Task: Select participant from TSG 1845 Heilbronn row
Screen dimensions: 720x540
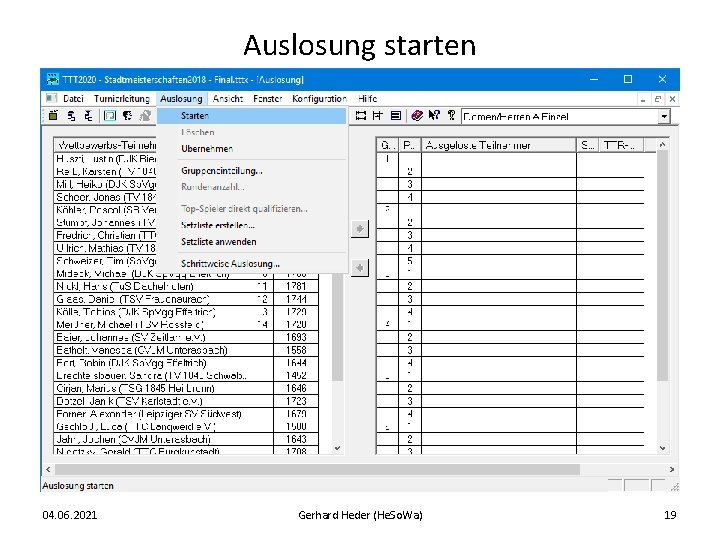Action: click(186, 388)
